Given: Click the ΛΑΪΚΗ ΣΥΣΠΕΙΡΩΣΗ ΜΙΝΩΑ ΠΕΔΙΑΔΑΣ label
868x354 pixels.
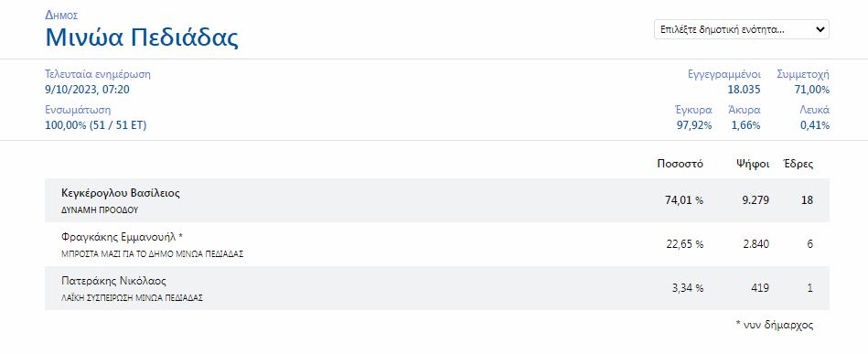Looking at the screenshot, I should (132, 298).
